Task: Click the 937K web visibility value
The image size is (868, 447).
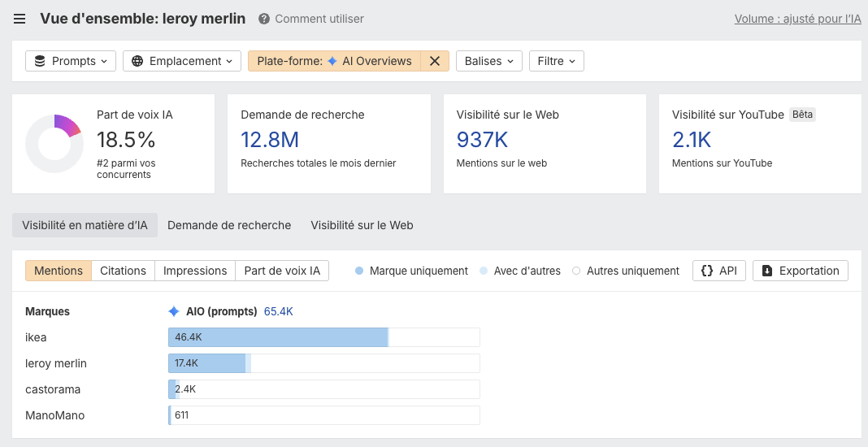Action: pos(482,140)
